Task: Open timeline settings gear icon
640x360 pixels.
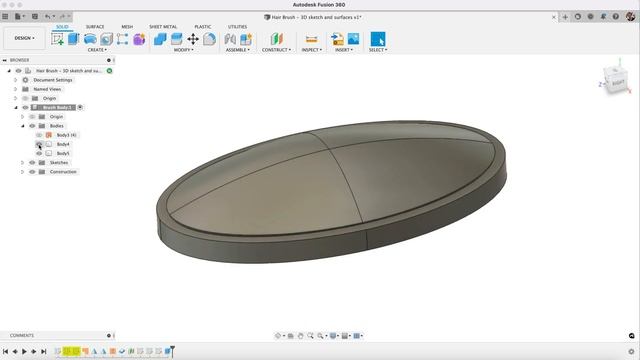Action: pyautogui.click(x=631, y=351)
